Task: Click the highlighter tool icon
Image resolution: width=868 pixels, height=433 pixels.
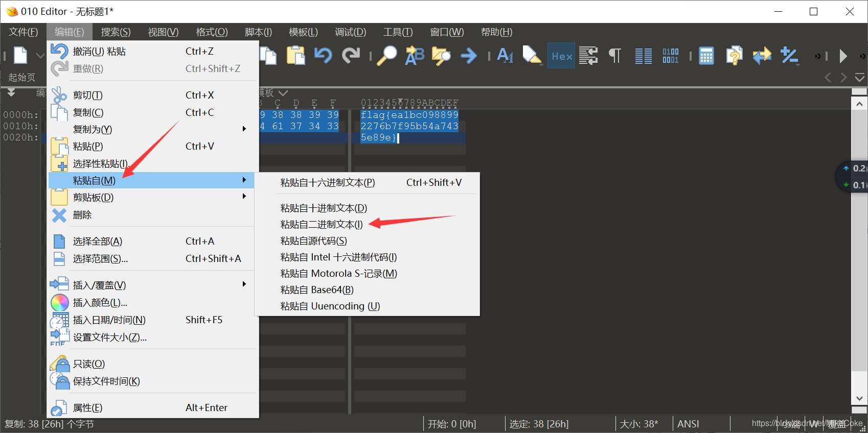Action: 532,55
